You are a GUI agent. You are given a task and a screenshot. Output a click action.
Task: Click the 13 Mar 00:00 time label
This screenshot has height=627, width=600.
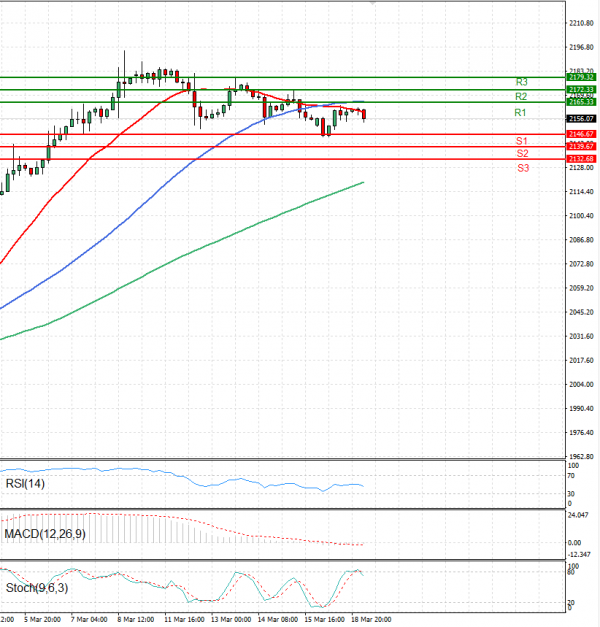(x=231, y=619)
